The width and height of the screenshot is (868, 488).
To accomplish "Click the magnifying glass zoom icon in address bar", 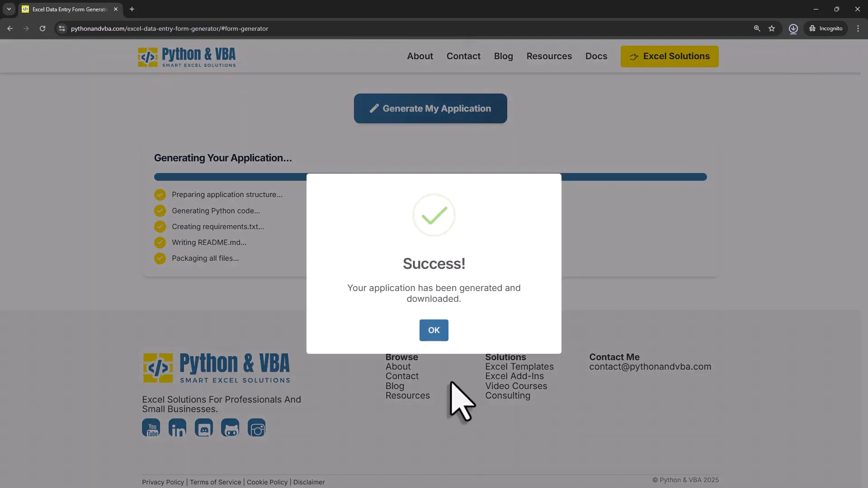I will click(756, 28).
